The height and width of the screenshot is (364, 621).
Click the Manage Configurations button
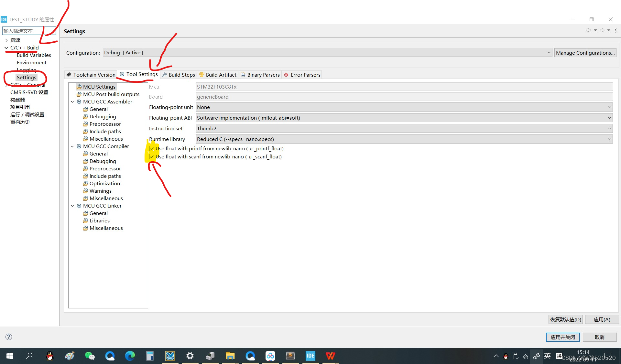(585, 53)
